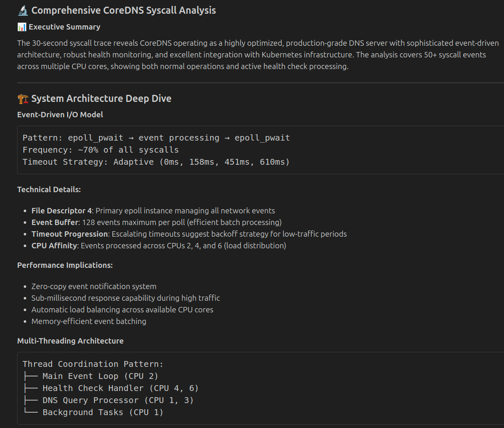The height and width of the screenshot is (428, 504).
Task: Select the "Comprehensive CoreDNS Syscall Analysis" heading
Action: point(124,10)
